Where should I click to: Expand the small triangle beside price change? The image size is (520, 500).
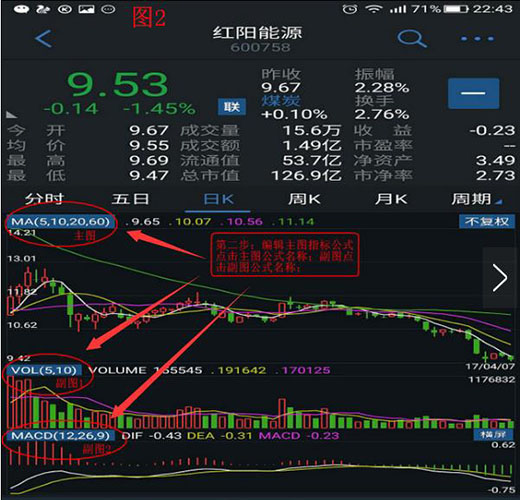(11, 115)
